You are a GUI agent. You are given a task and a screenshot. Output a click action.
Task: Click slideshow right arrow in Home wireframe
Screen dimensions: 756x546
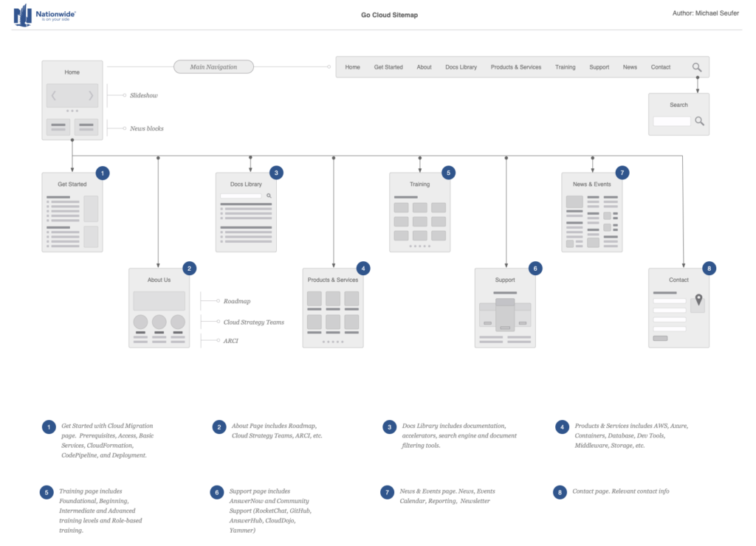(x=91, y=96)
